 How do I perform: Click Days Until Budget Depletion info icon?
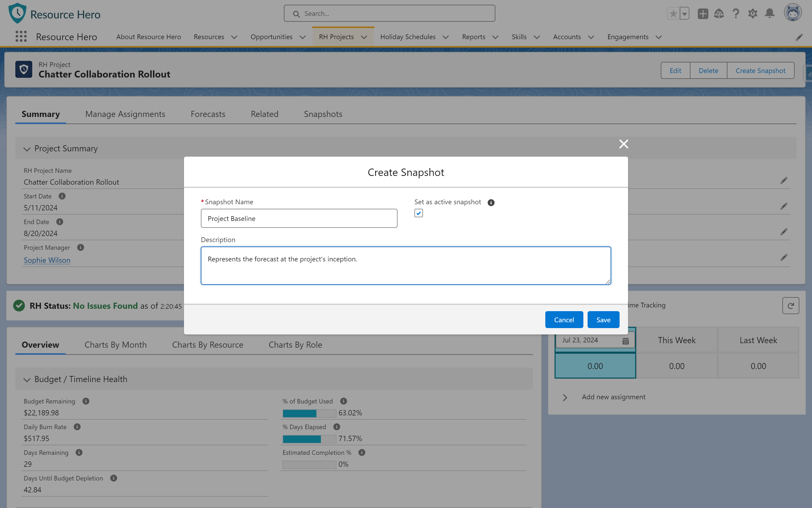(114, 478)
